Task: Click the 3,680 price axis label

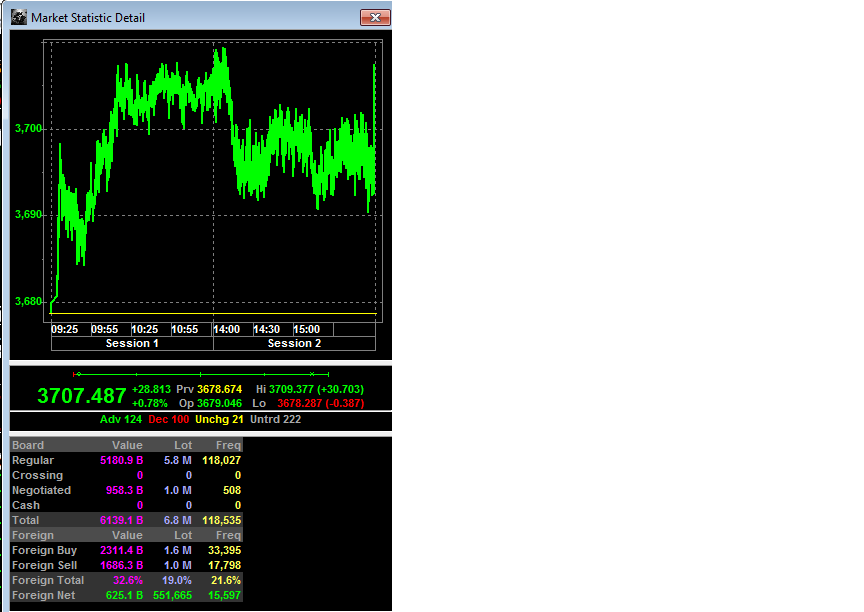Action: click(x=28, y=301)
